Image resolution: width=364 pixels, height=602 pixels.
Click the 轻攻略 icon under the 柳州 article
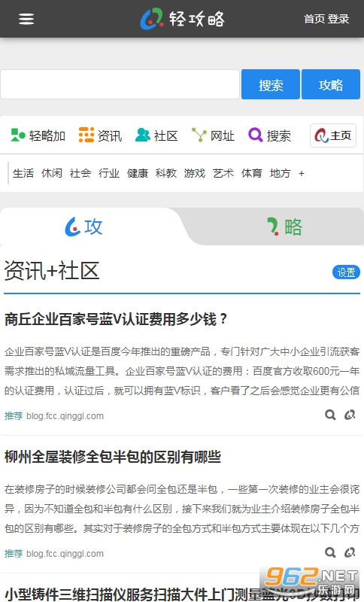tap(350, 552)
